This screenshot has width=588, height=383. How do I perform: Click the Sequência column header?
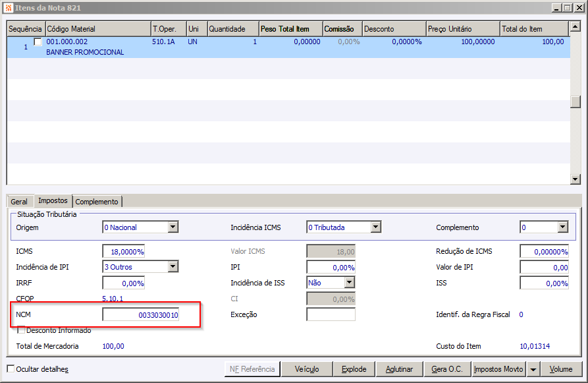25,29
